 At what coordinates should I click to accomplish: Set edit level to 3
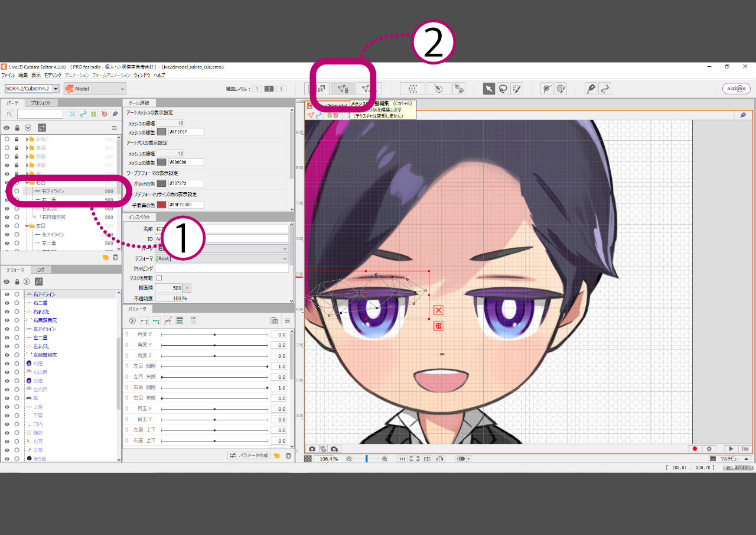281,89
